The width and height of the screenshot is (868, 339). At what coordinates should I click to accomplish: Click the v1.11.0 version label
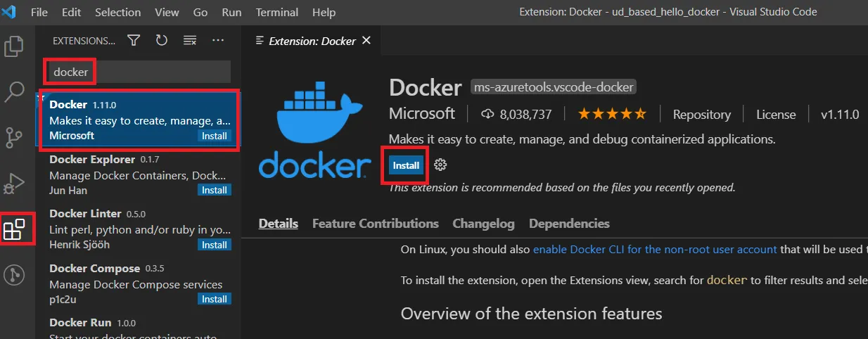point(840,114)
